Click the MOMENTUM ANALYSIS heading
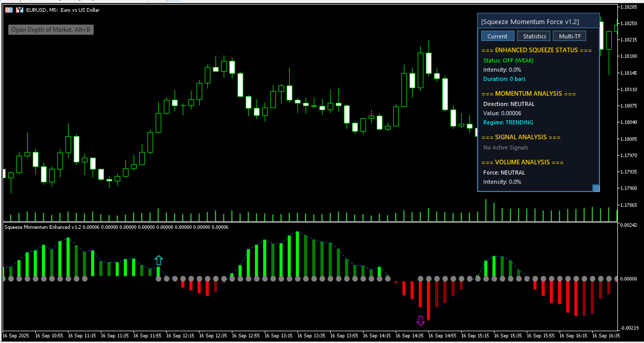 (x=529, y=94)
